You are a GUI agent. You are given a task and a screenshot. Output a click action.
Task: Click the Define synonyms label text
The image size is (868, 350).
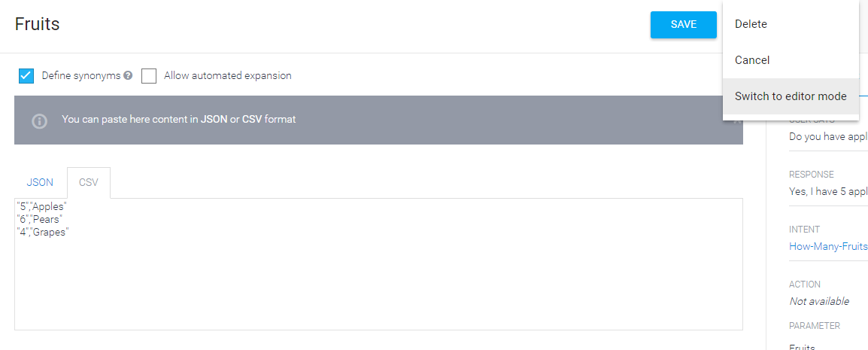(81, 76)
